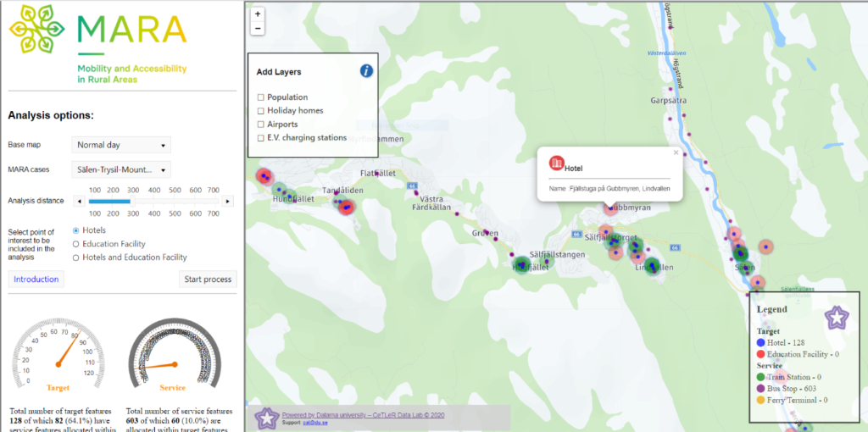Click the purple star icon in Legend

pos(837,318)
